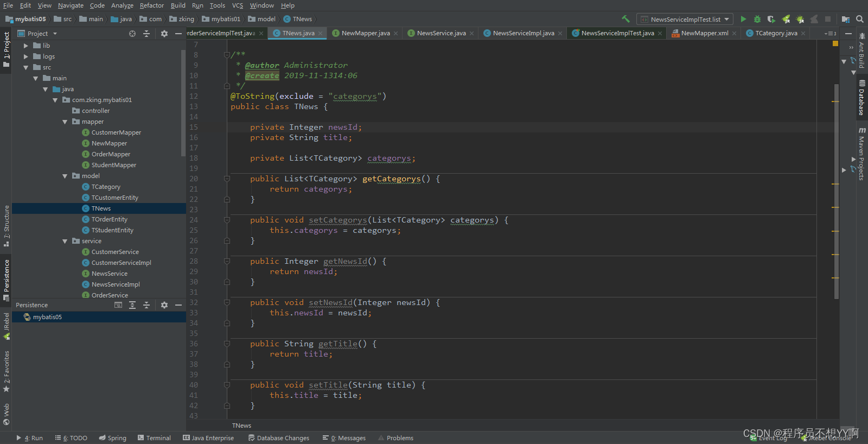Run NewServiceImplTest.list with the green play icon
This screenshot has width=868, height=444.
[743, 19]
